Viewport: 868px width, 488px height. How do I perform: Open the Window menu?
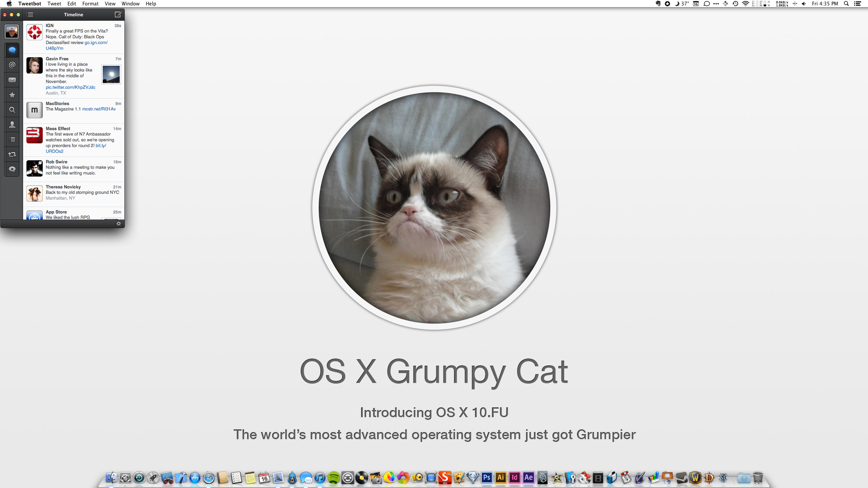coord(131,4)
